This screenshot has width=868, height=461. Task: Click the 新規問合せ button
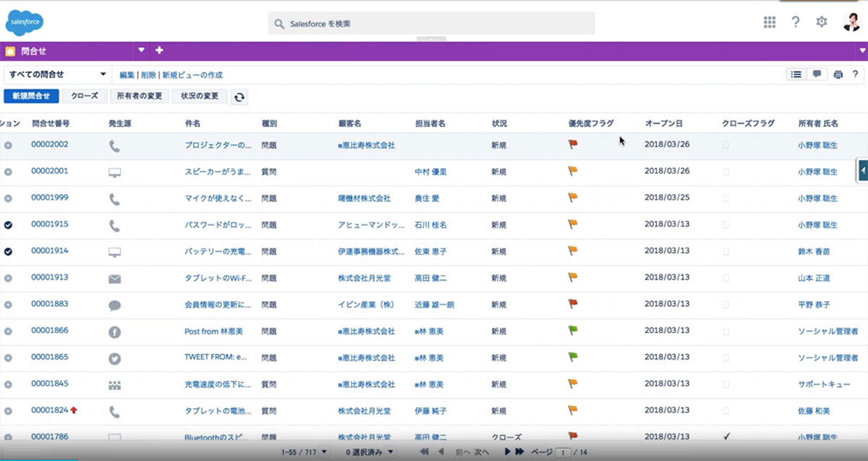(x=31, y=96)
